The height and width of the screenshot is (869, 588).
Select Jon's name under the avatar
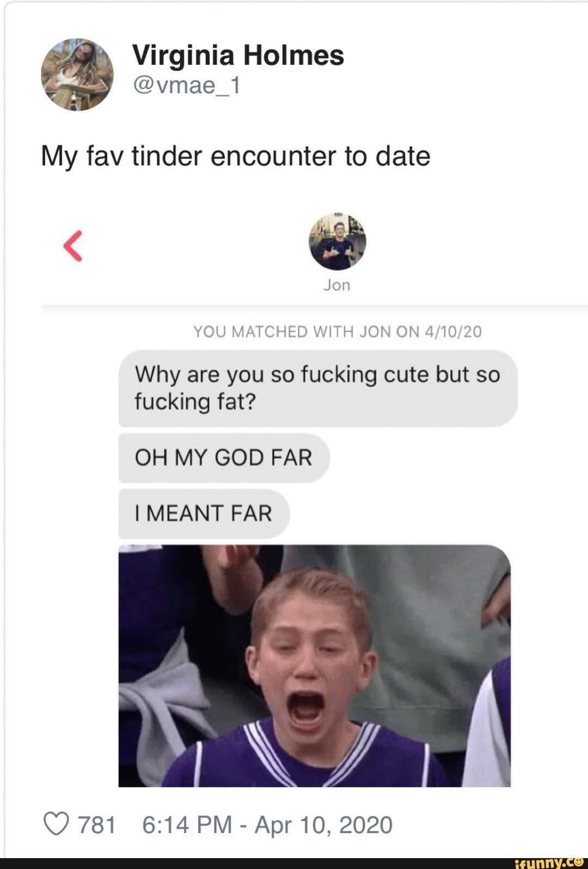pos(337,285)
